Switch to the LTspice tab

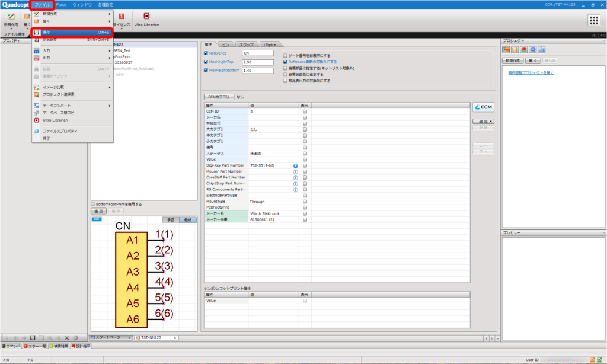[270, 45]
